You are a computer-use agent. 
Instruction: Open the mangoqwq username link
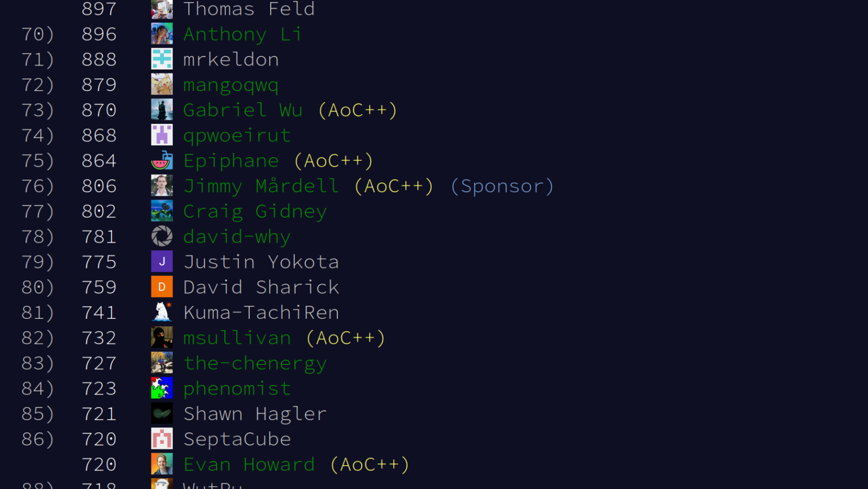click(231, 85)
